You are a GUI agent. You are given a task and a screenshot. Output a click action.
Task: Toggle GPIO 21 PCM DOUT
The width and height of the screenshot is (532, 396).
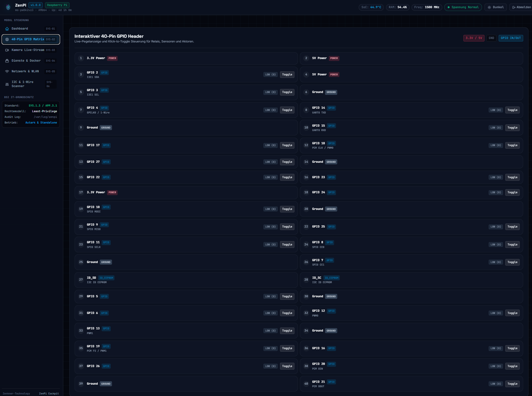[512, 384]
